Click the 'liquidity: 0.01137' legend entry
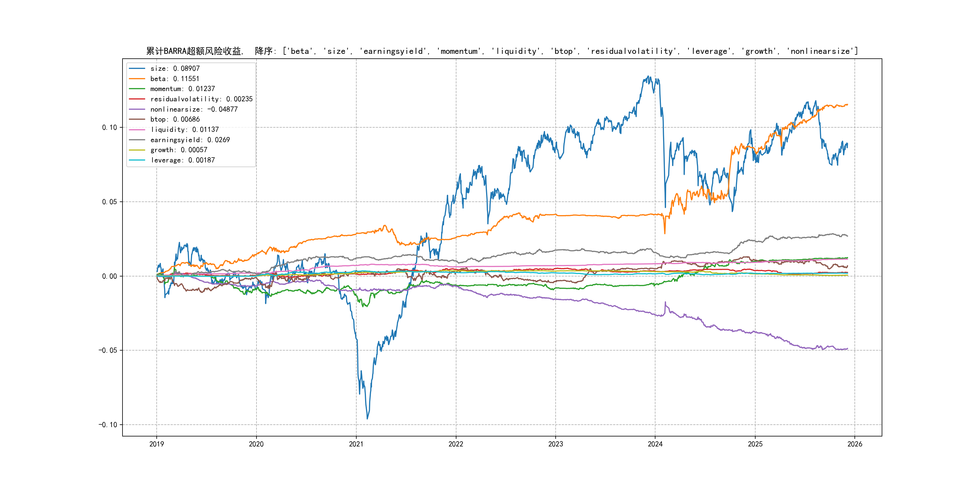 [x=185, y=130]
